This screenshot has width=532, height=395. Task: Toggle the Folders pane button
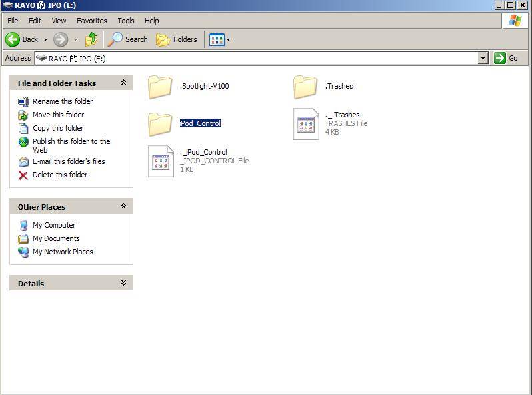coord(177,39)
